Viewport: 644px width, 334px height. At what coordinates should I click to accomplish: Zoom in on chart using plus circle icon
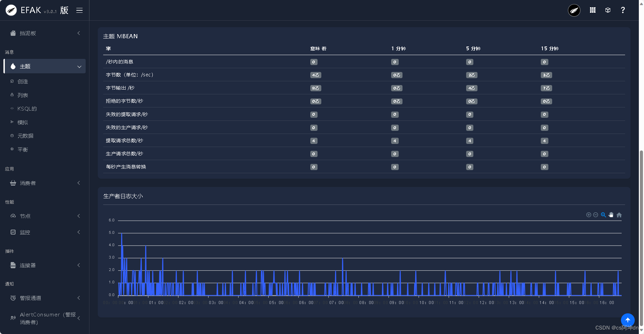tap(588, 215)
